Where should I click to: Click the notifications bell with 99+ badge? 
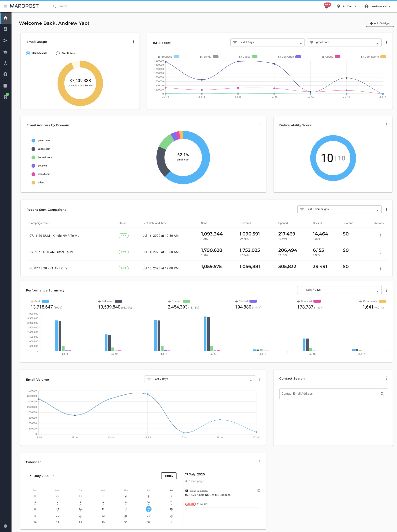pos(326,7)
